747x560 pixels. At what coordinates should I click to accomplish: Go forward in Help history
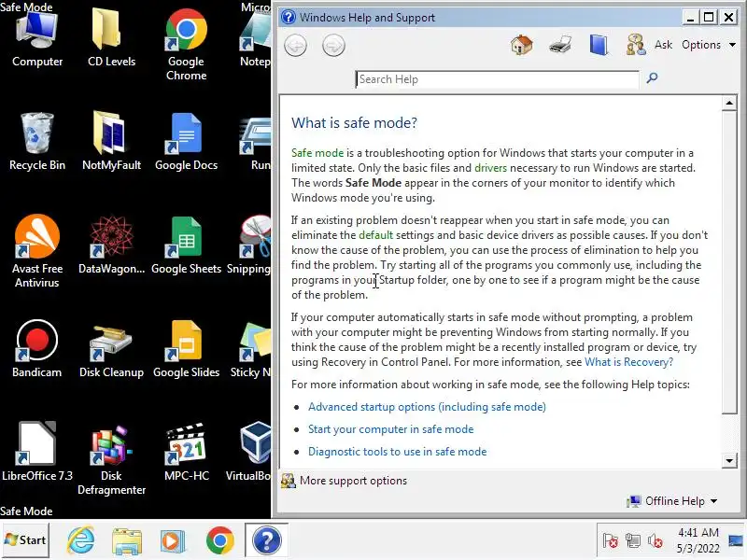pyautogui.click(x=333, y=46)
